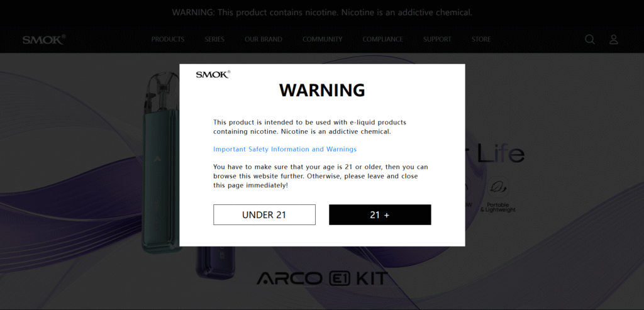644x310 pixels.
Task: Click the ARCO E1 KIT product logo
Action: (323, 279)
